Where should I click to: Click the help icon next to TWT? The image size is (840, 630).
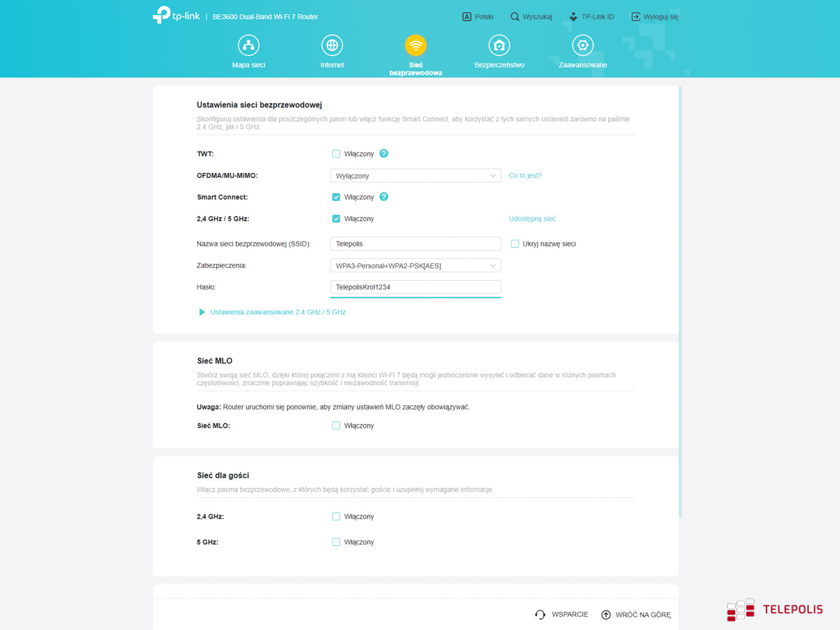coord(384,154)
